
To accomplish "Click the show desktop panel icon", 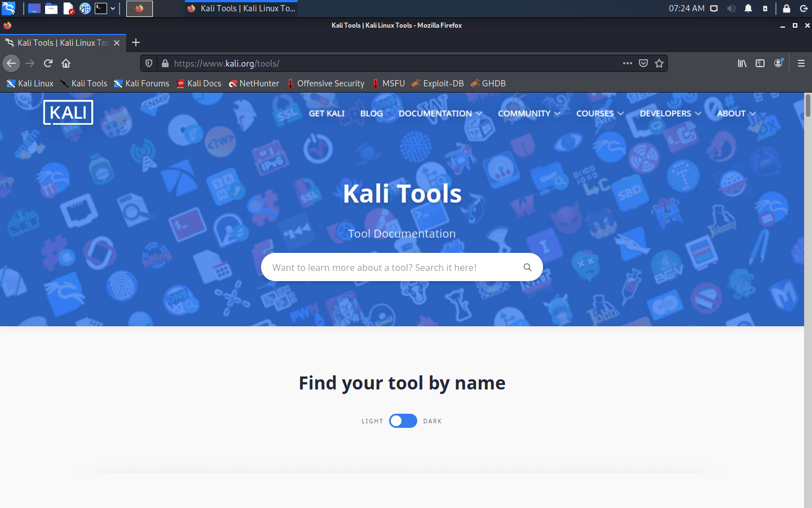I will click(x=34, y=8).
